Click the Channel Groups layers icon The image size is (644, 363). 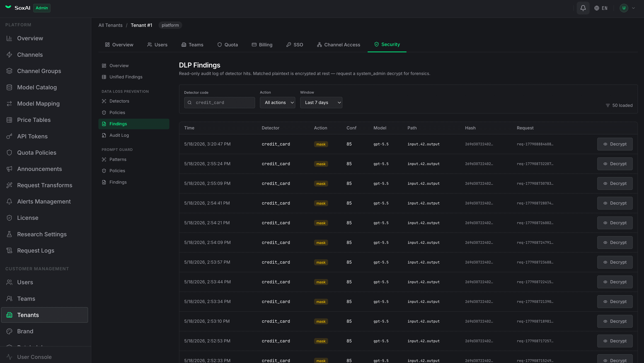tap(9, 71)
